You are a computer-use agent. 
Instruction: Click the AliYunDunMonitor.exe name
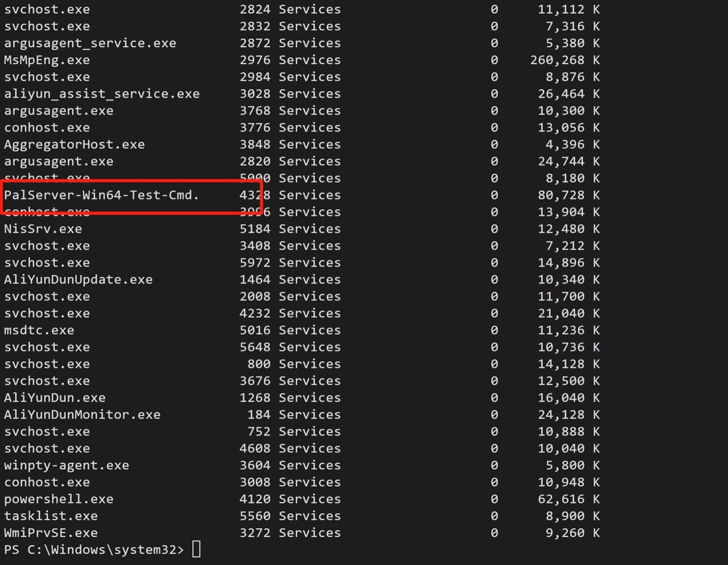pyautogui.click(x=82, y=415)
